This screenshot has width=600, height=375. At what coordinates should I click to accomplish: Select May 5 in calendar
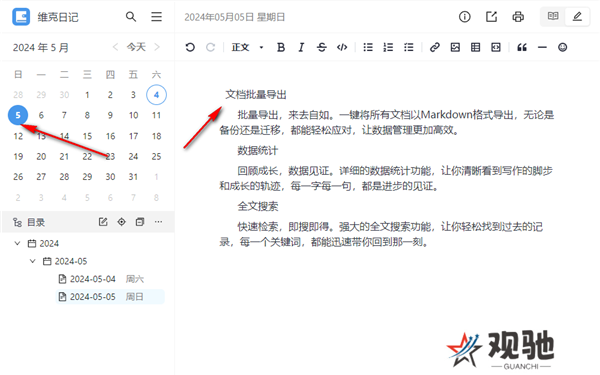coord(18,115)
